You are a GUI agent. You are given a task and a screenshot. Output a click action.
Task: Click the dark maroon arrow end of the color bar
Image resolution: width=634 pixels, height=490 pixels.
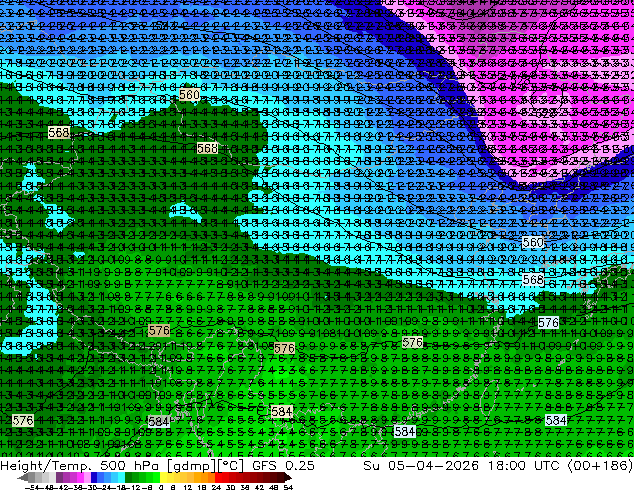287,478
